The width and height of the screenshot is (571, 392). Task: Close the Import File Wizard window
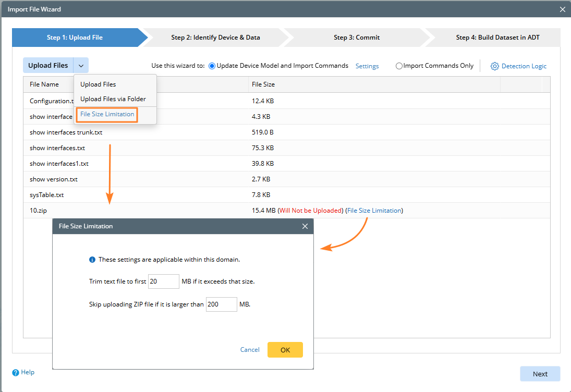[563, 9]
